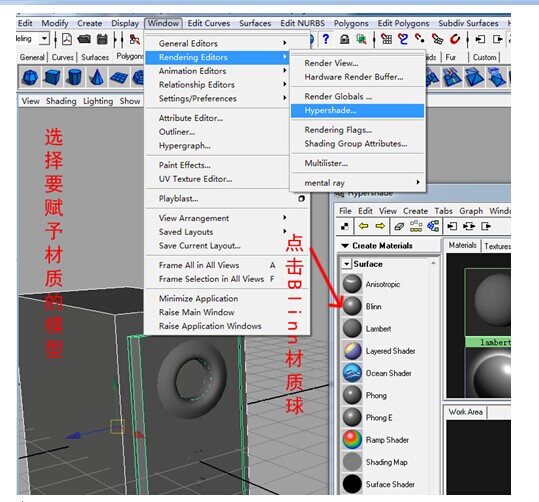Click the Layered Shader swatch
539x502 pixels.
[352, 351]
